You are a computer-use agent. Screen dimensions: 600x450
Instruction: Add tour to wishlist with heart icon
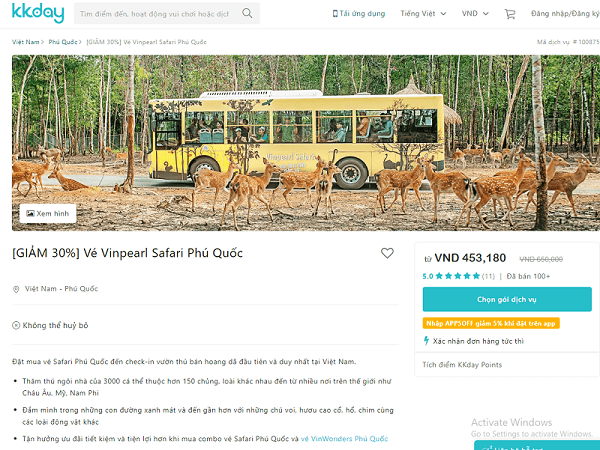point(387,254)
